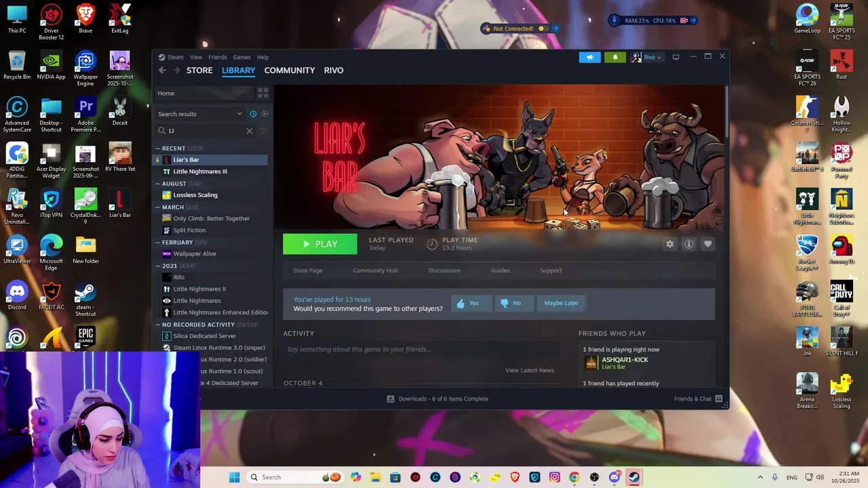Open the Help menu
Viewport: 868px width, 488px height.
262,57
